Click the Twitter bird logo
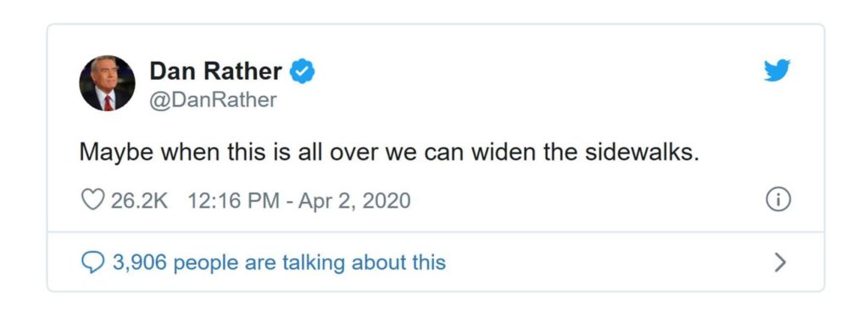The height and width of the screenshot is (318, 868). 777,70
